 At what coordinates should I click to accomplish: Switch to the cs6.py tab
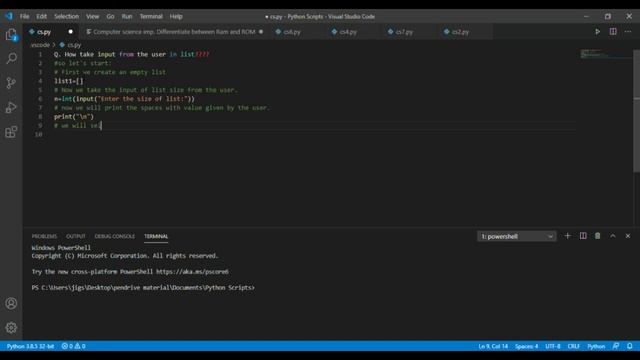pos(292,31)
